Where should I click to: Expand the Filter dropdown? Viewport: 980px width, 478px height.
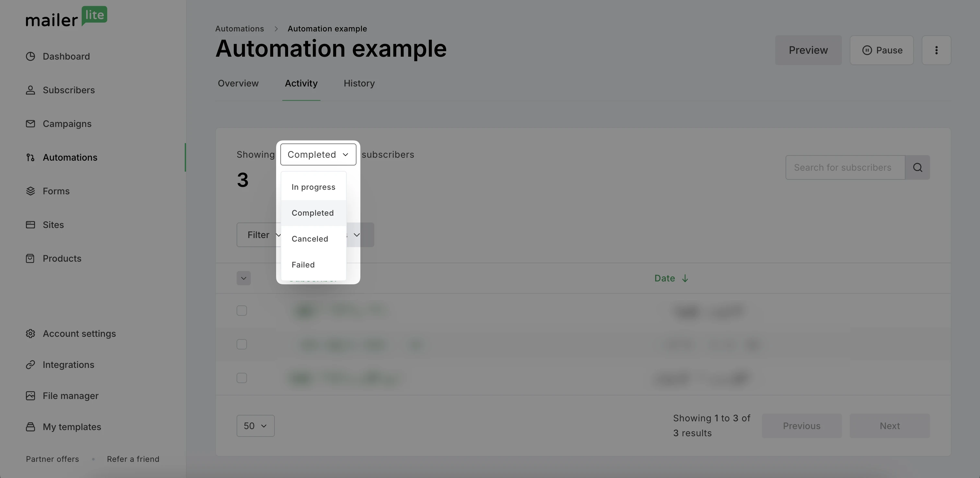(x=260, y=234)
